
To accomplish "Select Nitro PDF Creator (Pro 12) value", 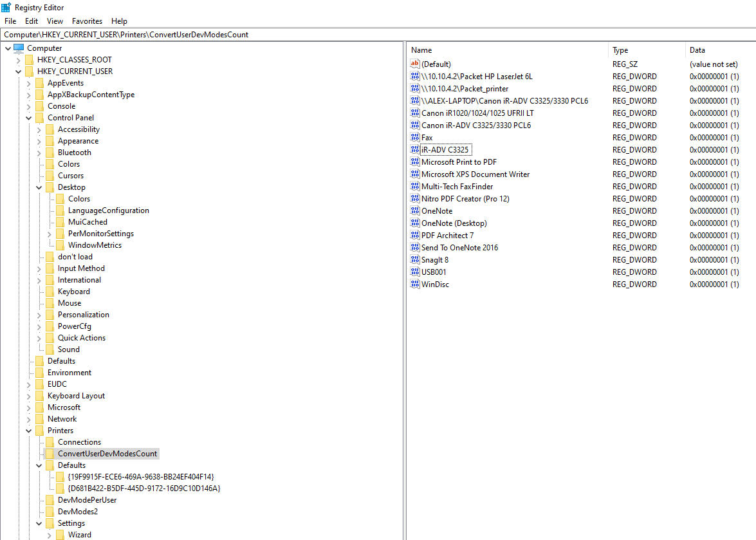I will tap(465, 199).
